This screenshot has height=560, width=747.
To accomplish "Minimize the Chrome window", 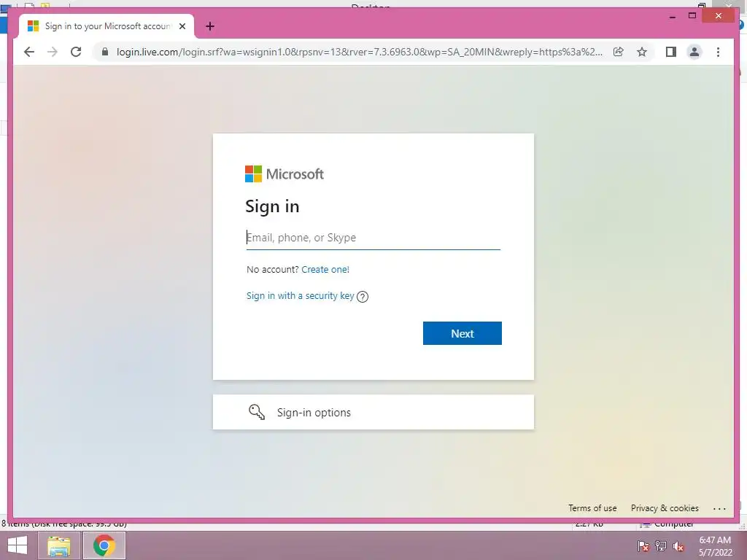I will pyautogui.click(x=672, y=16).
